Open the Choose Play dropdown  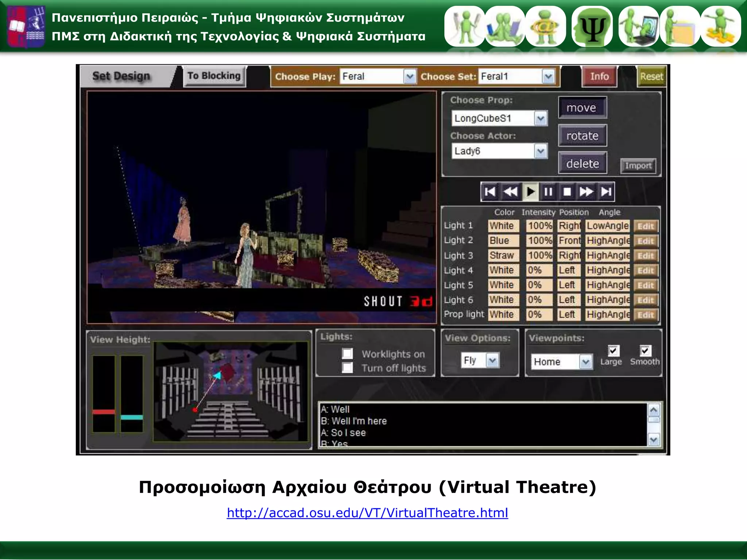410,77
